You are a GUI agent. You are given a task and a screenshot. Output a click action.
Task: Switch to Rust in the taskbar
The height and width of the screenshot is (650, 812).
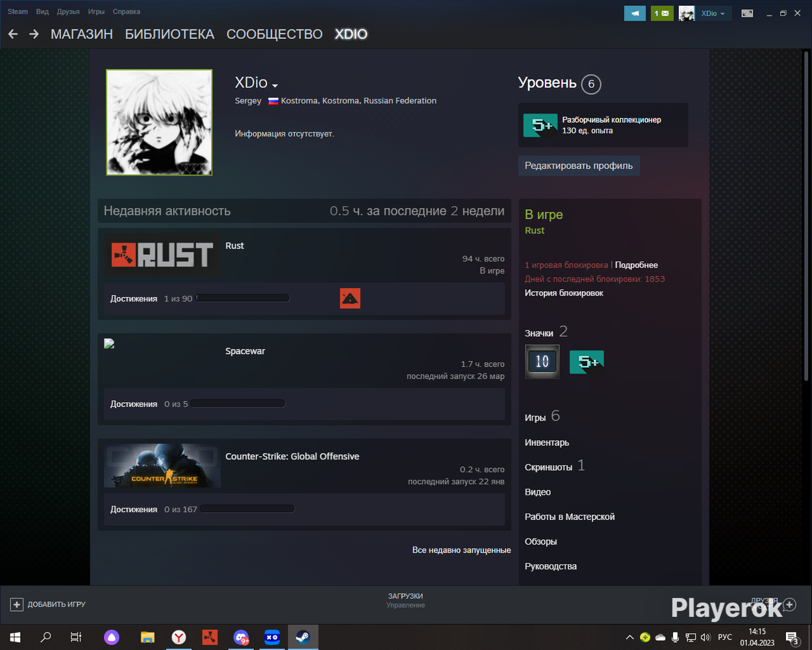click(x=210, y=637)
